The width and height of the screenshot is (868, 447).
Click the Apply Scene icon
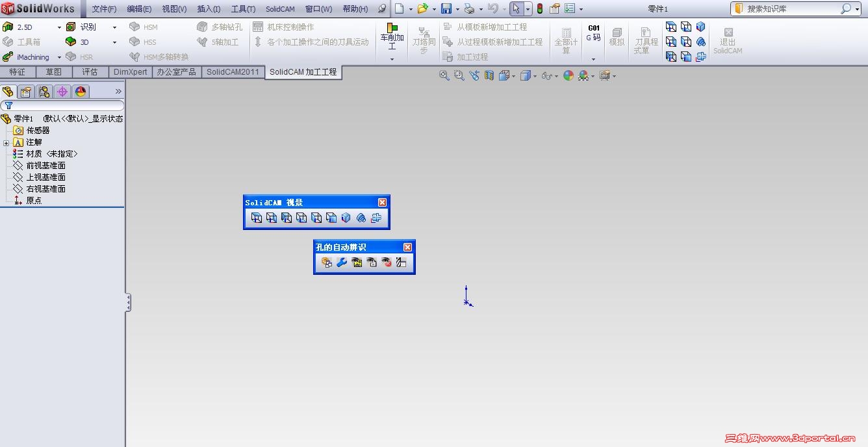(583, 75)
